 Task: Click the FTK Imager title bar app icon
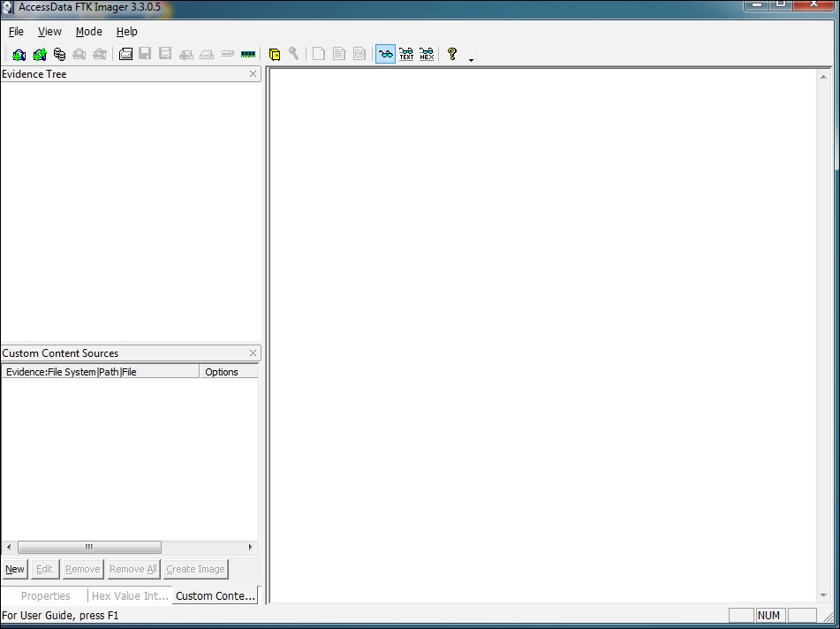(x=8, y=7)
